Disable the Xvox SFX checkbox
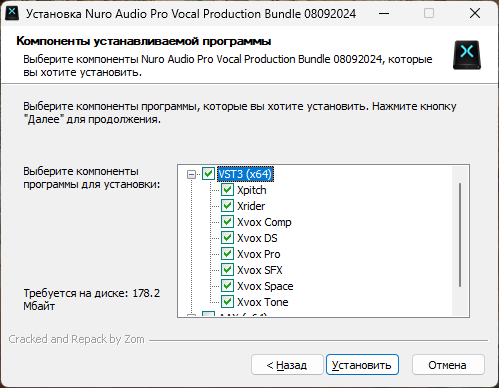The width and height of the screenshot is (499, 388). click(x=227, y=270)
